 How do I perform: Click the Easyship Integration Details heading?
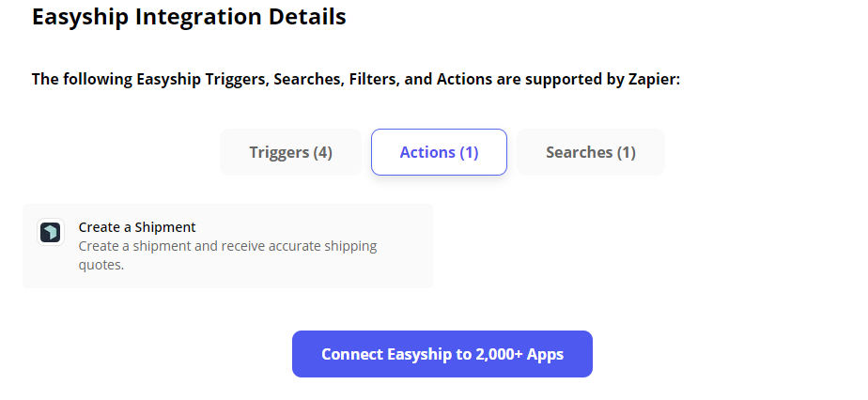point(189,17)
